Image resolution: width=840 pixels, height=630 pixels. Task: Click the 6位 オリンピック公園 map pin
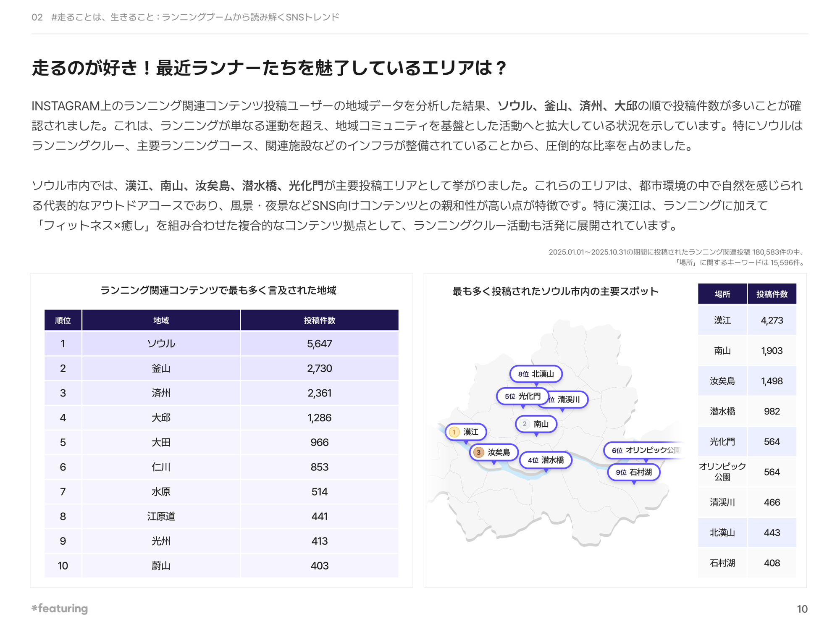[x=645, y=450]
